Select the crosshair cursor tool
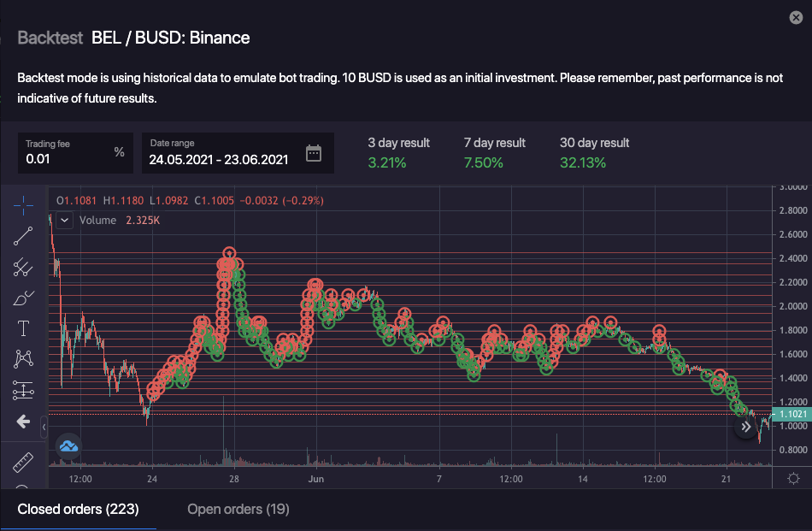 pyautogui.click(x=23, y=205)
